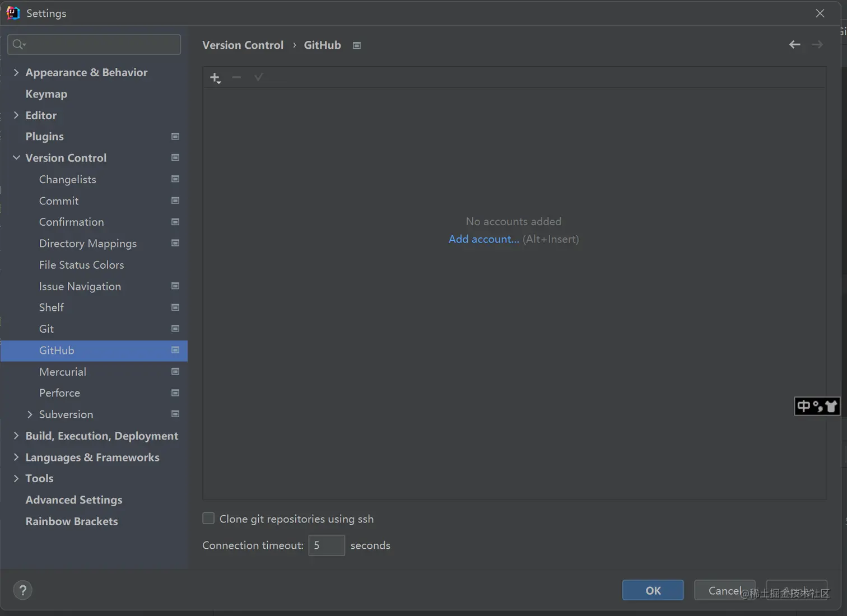Click project settings icon on Shelf row
The width and height of the screenshot is (847, 616).
[175, 307]
